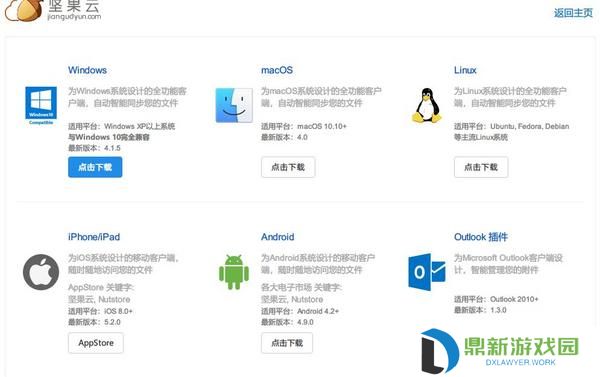The image size is (600, 377).
Task: Download the Windows client via 点击下载
Action: (x=95, y=167)
